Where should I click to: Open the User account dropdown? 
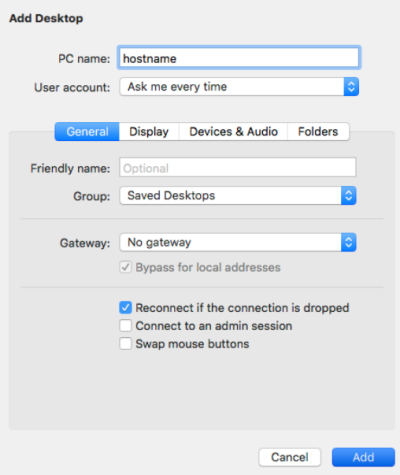point(239,87)
